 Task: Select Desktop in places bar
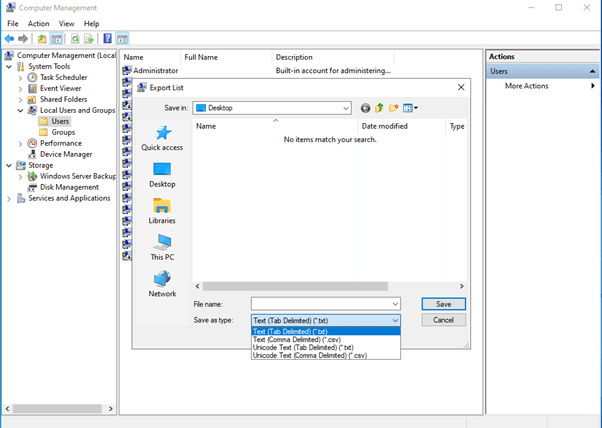point(162,175)
